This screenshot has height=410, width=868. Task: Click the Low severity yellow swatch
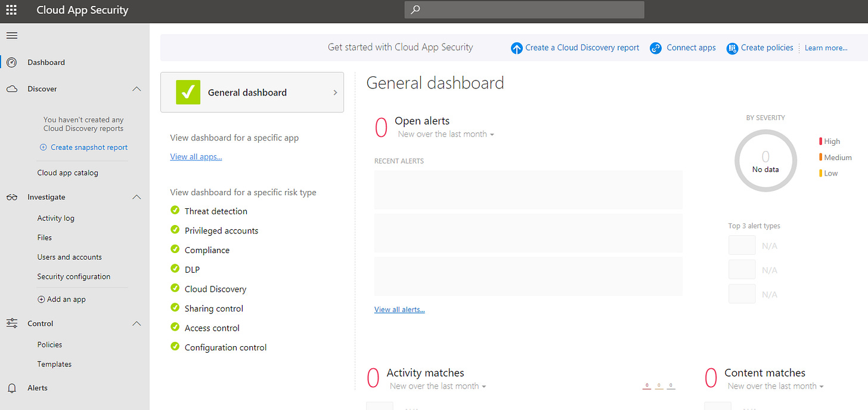[821, 173]
